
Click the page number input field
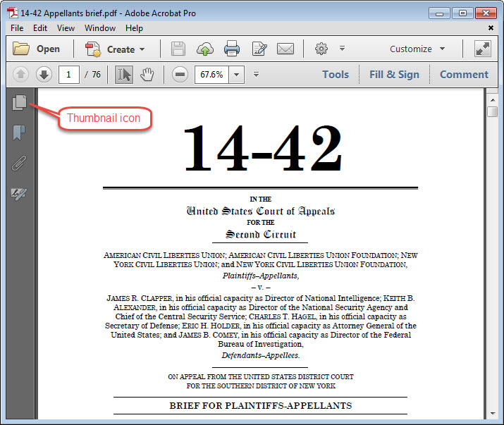click(68, 75)
